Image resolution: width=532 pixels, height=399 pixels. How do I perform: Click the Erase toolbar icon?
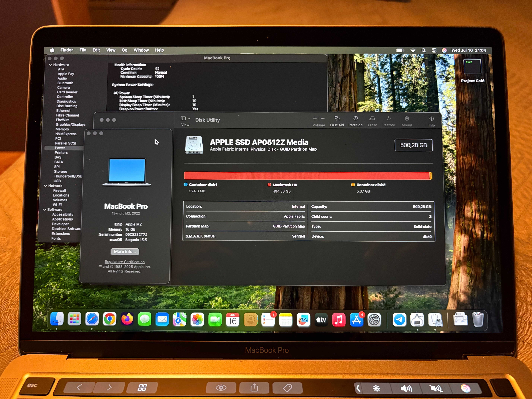(x=372, y=119)
